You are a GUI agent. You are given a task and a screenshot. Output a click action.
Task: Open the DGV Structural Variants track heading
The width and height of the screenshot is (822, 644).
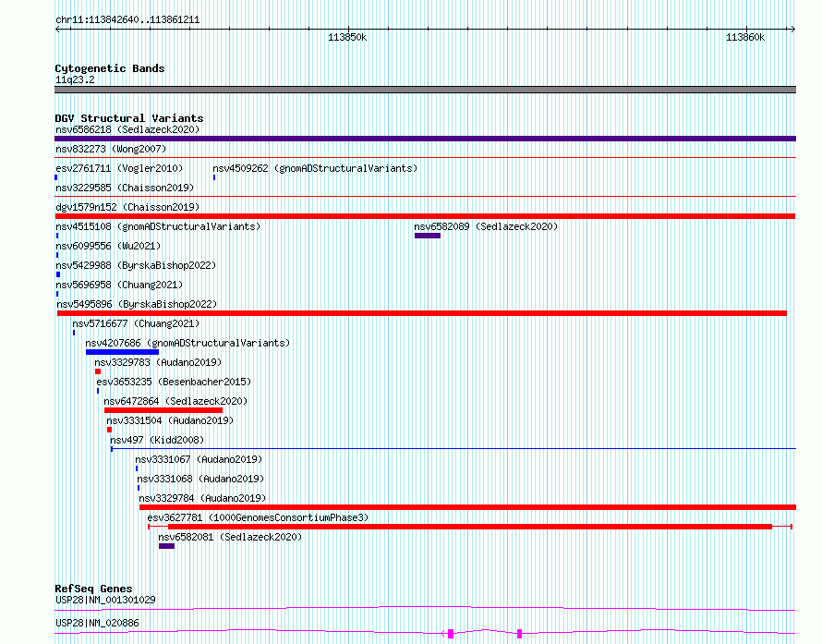129,118
